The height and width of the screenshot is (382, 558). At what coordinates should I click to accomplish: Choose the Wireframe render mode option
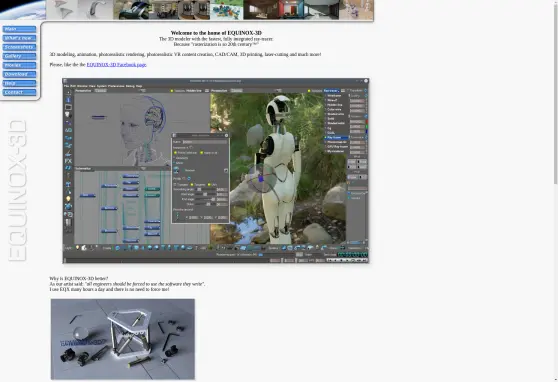pyautogui.click(x=335, y=96)
